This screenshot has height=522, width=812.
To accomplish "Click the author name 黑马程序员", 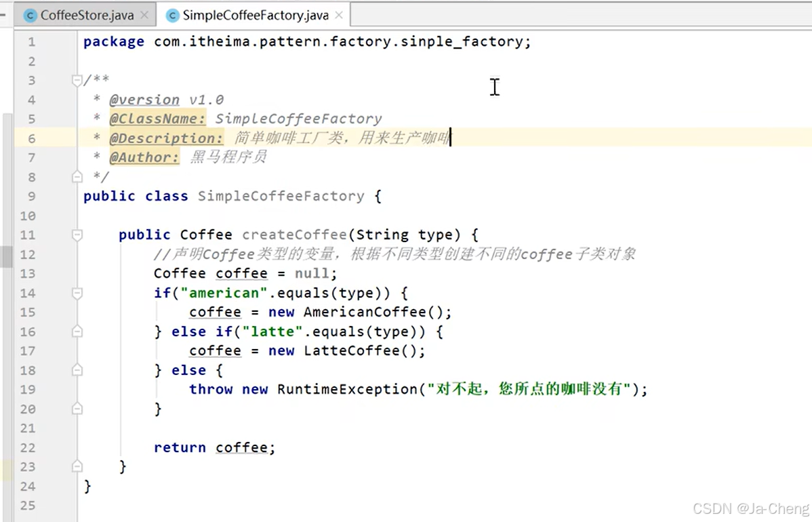I will [228, 157].
